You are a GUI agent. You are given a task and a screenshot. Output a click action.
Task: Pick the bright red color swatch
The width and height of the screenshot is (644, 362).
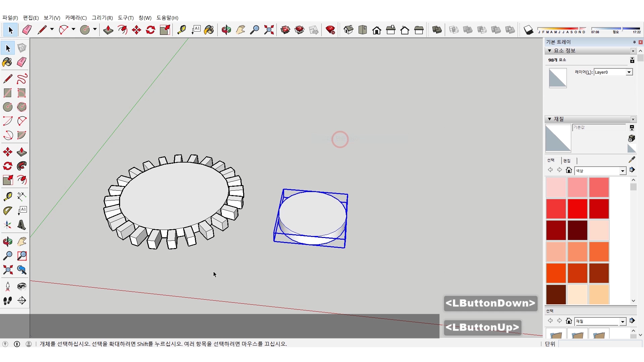(x=577, y=208)
